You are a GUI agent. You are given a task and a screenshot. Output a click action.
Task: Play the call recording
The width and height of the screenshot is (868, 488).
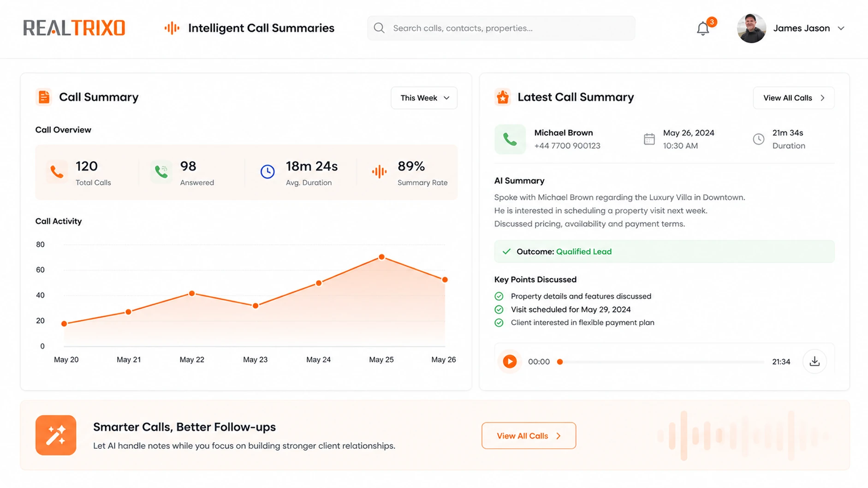click(510, 362)
